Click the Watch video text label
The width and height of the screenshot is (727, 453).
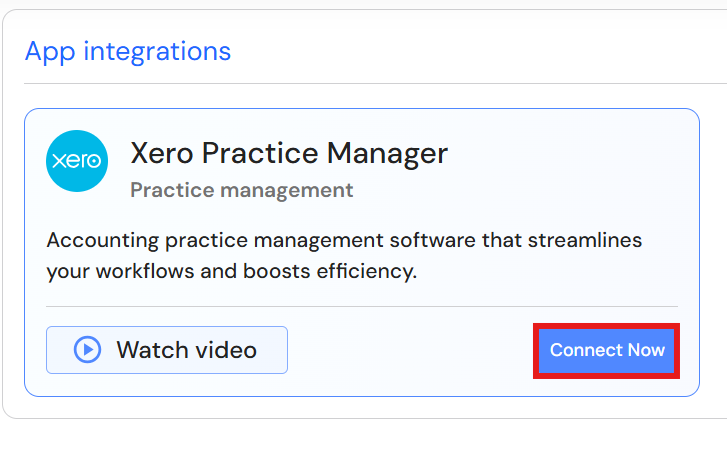pos(186,350)
